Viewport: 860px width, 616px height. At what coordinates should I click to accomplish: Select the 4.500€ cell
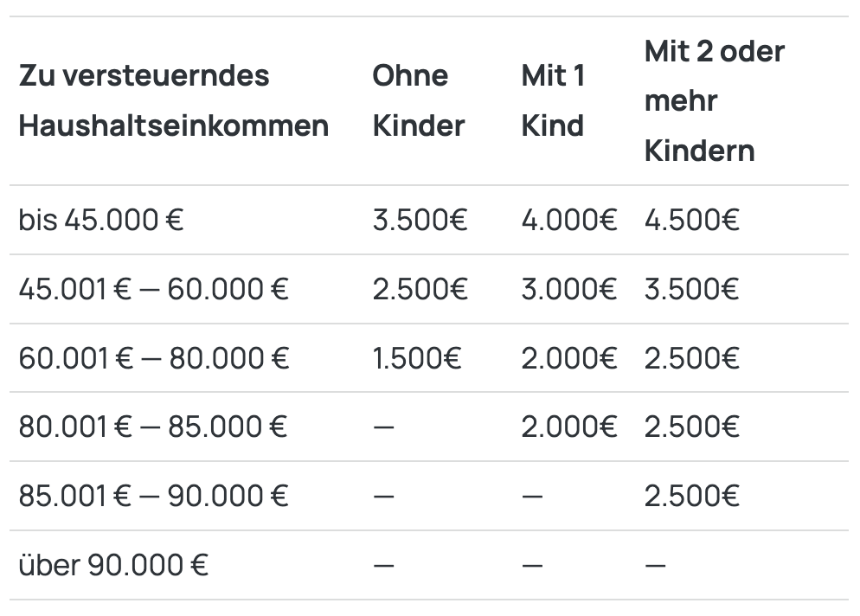coord(691,220)
